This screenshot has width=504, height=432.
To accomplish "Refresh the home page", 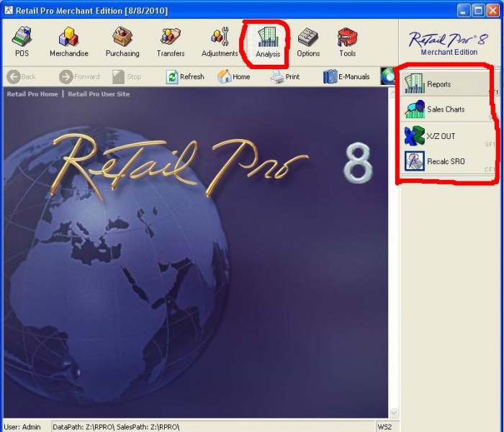I will (185, 77).
